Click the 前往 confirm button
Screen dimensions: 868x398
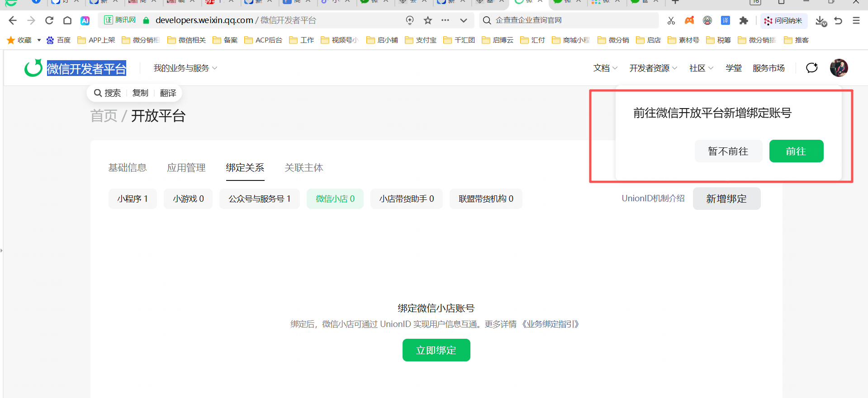(796, 151)
